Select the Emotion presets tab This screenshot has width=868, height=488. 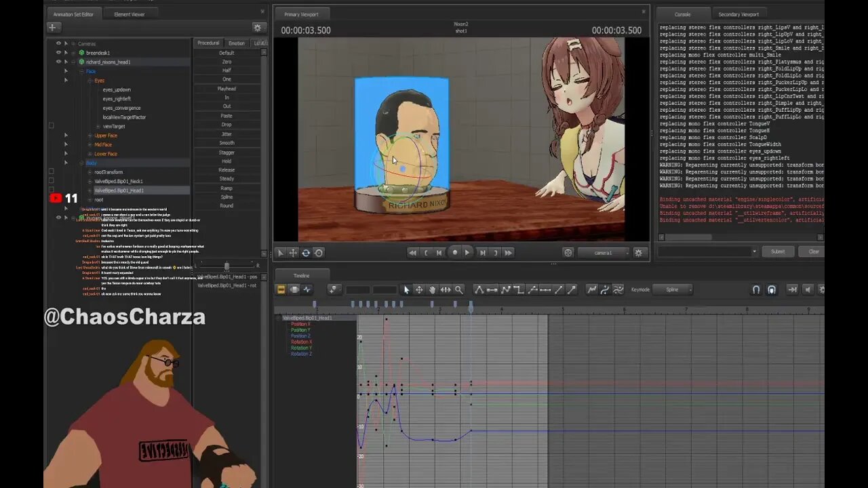[x=237, y=43]
